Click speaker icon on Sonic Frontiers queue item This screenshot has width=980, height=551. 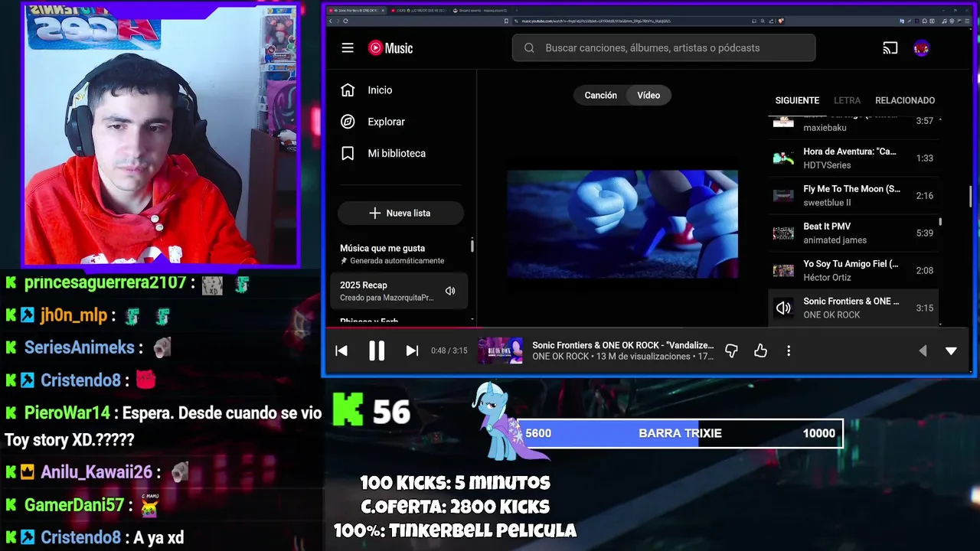click(783, 308)
